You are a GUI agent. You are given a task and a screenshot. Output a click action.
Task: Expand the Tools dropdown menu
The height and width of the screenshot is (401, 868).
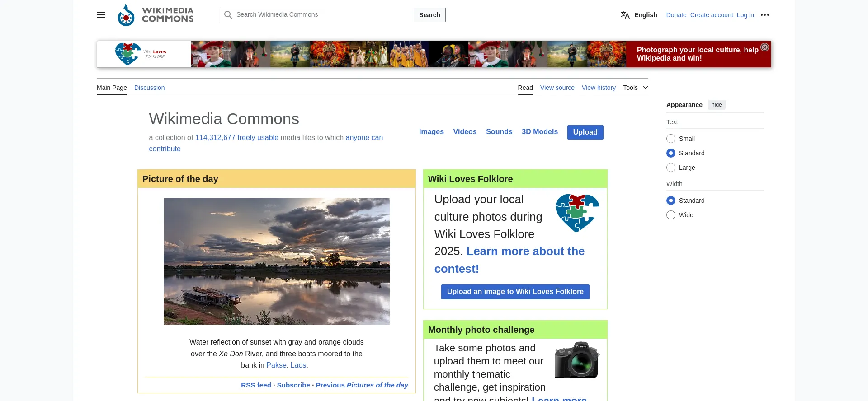(635, 88)
